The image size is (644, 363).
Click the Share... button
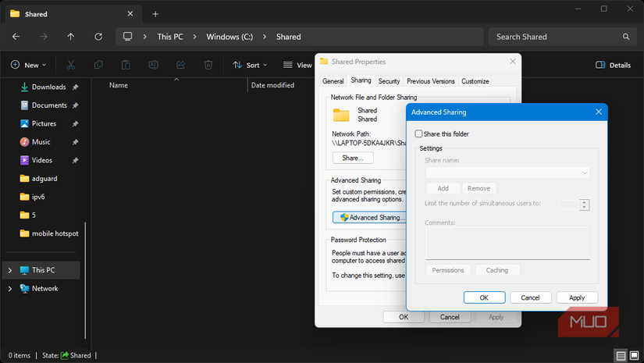tap(353, 158)
